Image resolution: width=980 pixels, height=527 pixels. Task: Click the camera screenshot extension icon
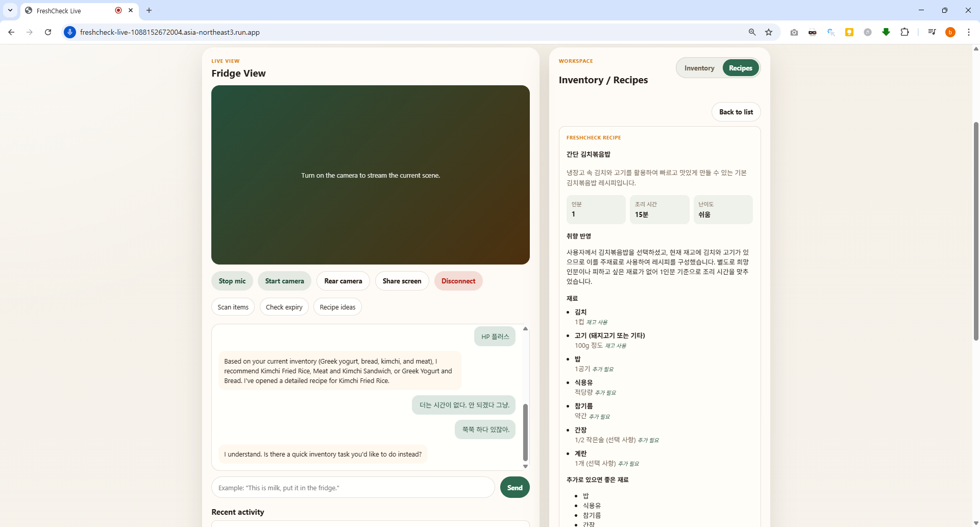[x=794, y=32]
